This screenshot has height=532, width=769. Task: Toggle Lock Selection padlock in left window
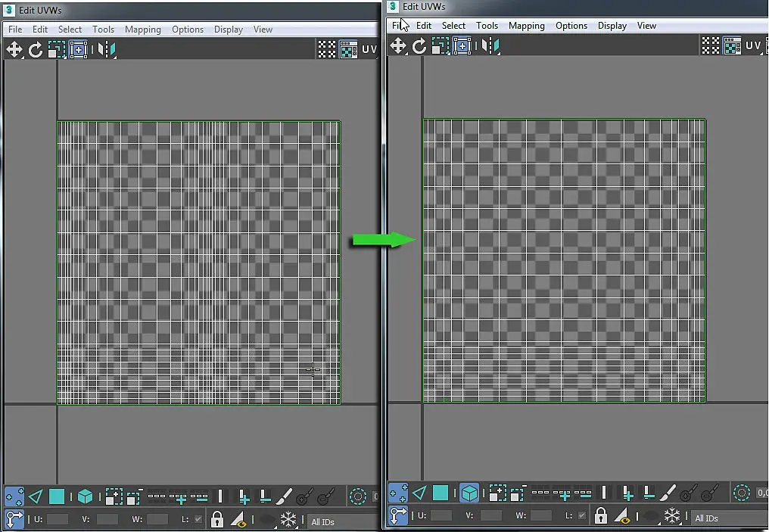[216, 519]
